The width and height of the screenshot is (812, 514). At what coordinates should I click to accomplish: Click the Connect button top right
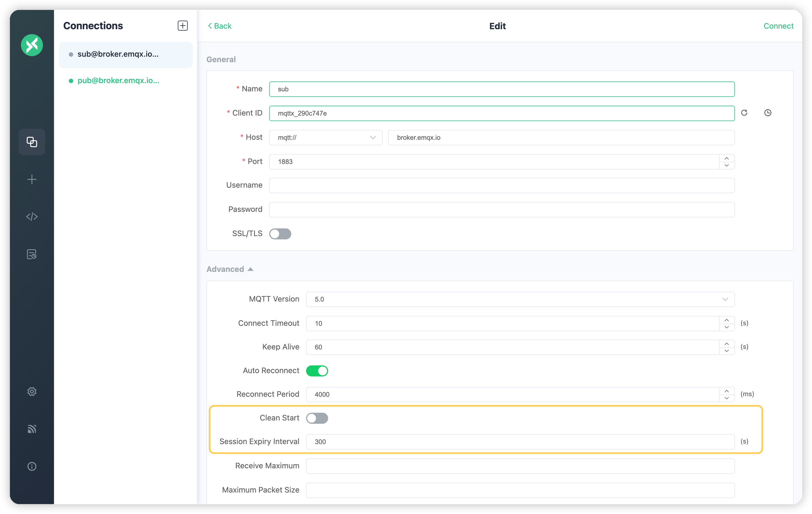coord(778,25)
